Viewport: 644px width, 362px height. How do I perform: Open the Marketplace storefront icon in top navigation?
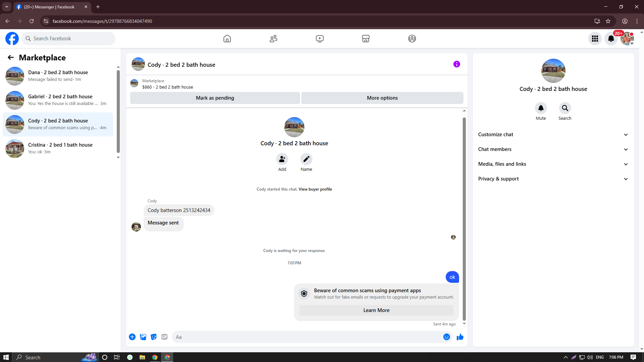click(366, 39)
